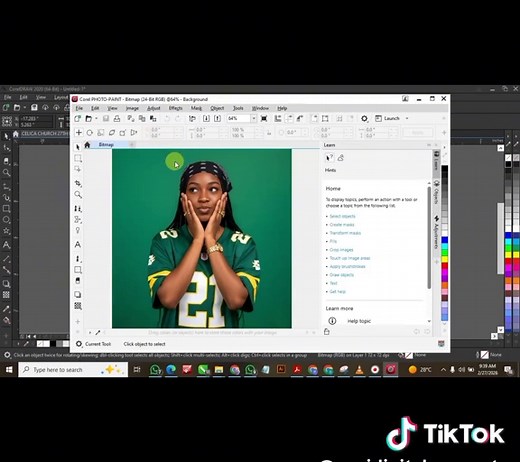The image size is (520, 462).
Task: Click the full-screen preview icon beside zoom box
Action: [x=264, y=119]
